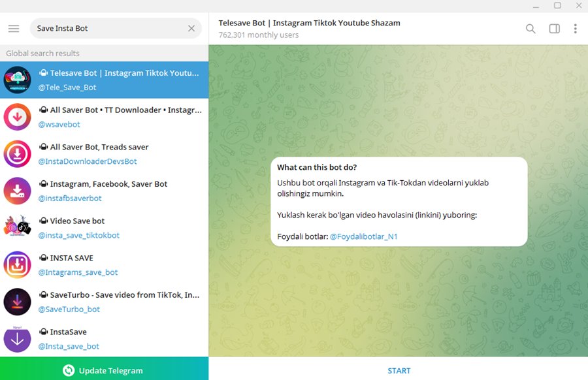Image resolution: width=588 pixels, height=380 pixels.
Task: Open Video Save bot result
Action: click(x=105, y=228)
